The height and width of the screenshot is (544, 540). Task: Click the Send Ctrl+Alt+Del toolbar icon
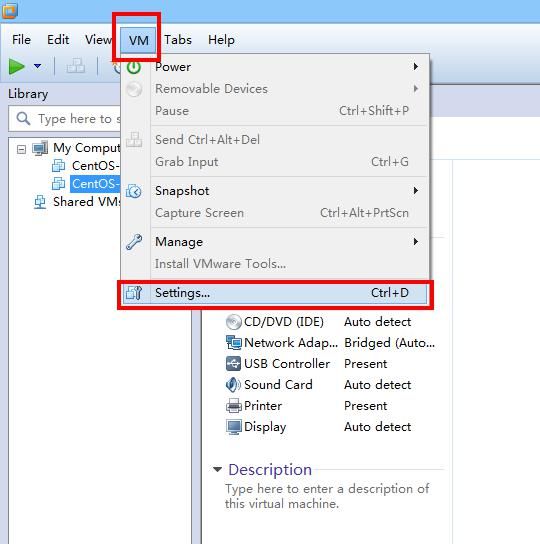76,66
